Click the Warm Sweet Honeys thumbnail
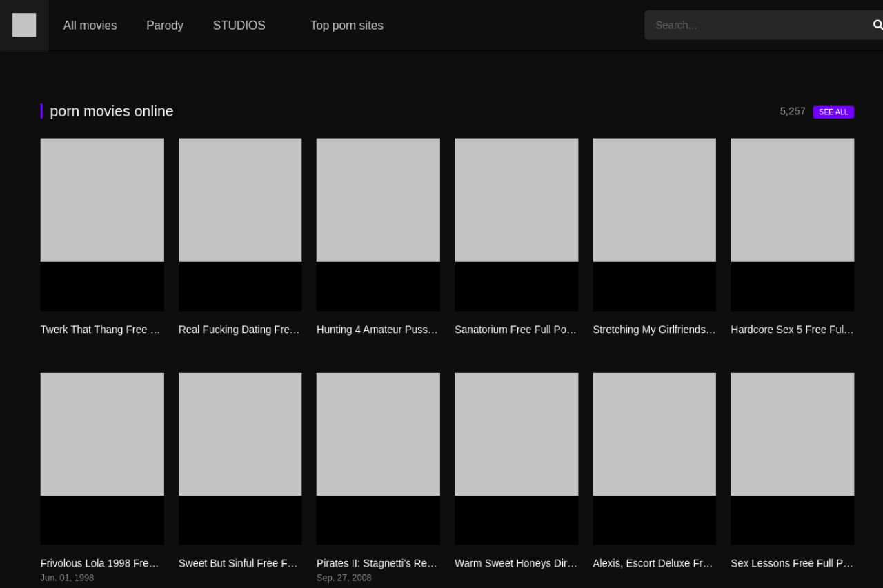883x588 pixels. [x=516, y=458]
